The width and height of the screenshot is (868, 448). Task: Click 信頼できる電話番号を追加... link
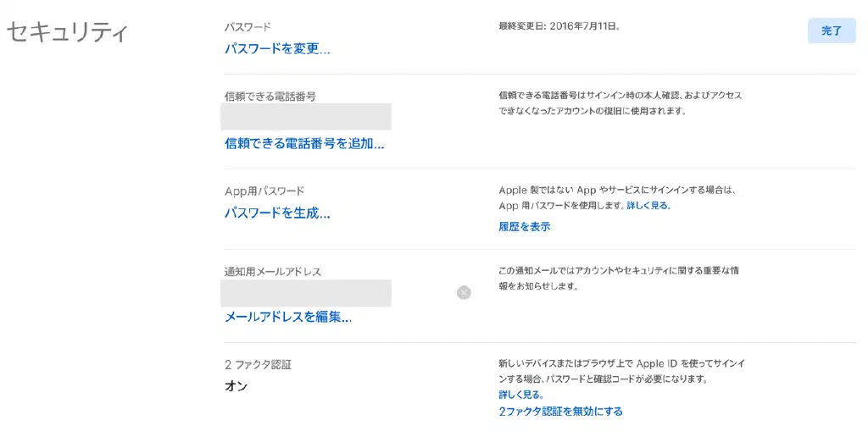point(304,143)
